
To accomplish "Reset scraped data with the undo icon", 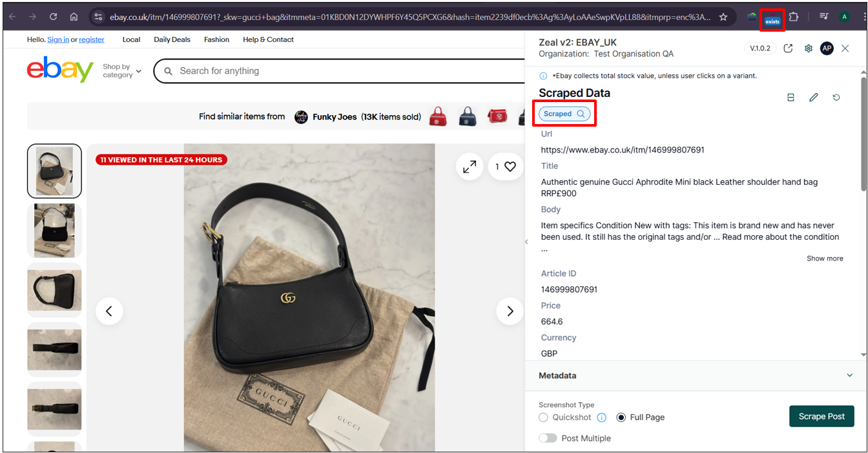I will coord(836,98).
